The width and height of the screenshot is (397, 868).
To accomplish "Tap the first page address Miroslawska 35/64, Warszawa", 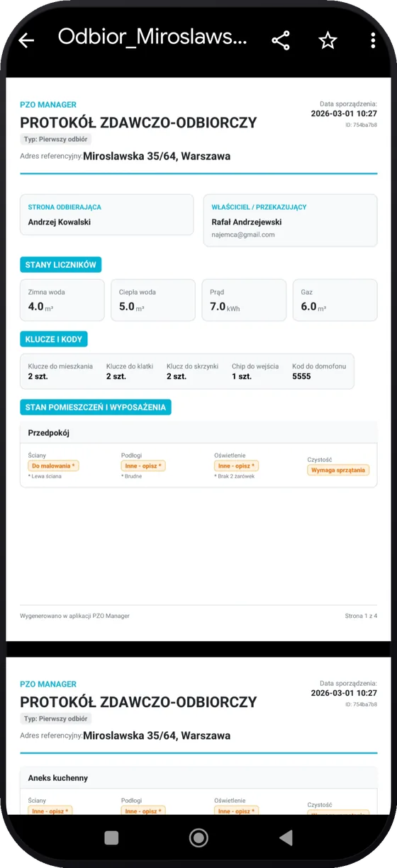I will pyautogui.click(x=157, y=156).
